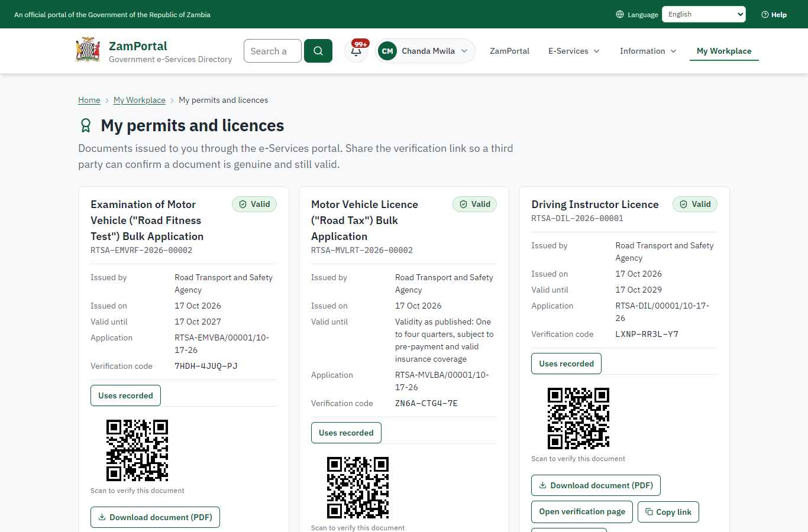Viewport: 808px width, 532px height.
Task: Click the Valid badge on Driving Instructor Licence card
Action: pyautogui.click(x=695, y=204)
